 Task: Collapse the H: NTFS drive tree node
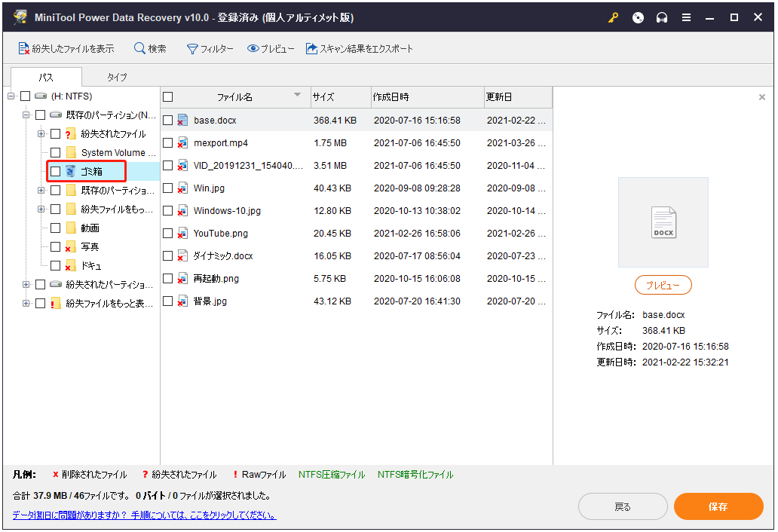pos(11,96)
